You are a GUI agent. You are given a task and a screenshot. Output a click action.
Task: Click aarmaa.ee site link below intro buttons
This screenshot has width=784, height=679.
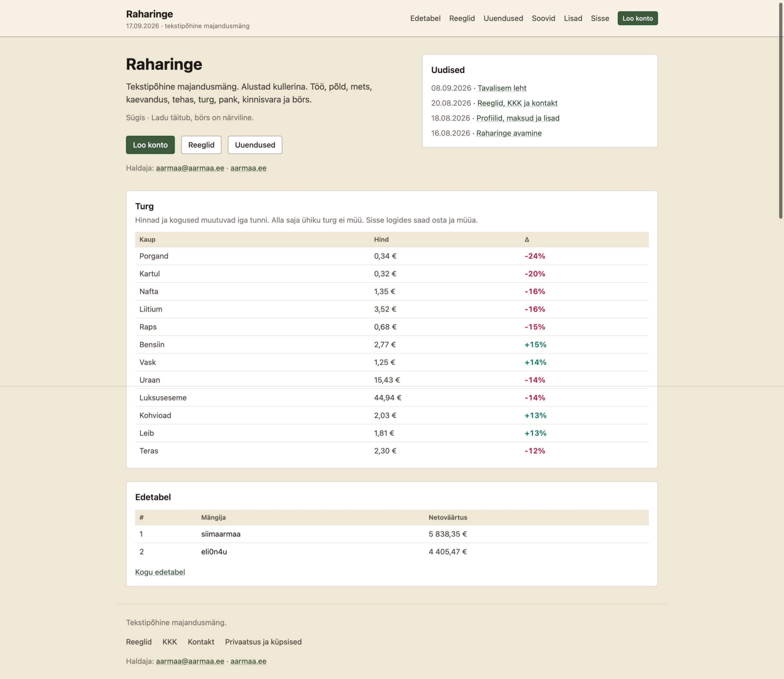pos(248,168)
